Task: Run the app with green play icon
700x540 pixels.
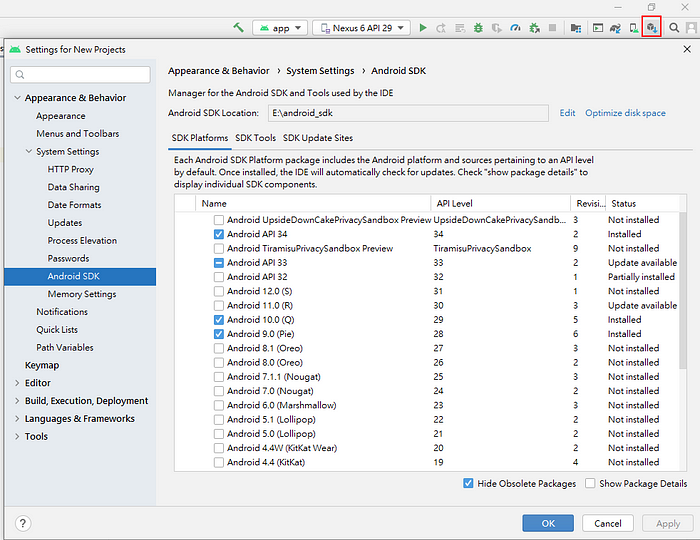Action: pos(423,28)
